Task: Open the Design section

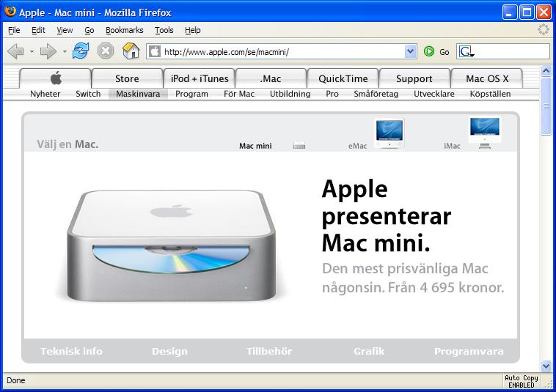Action: coord(169,351)
